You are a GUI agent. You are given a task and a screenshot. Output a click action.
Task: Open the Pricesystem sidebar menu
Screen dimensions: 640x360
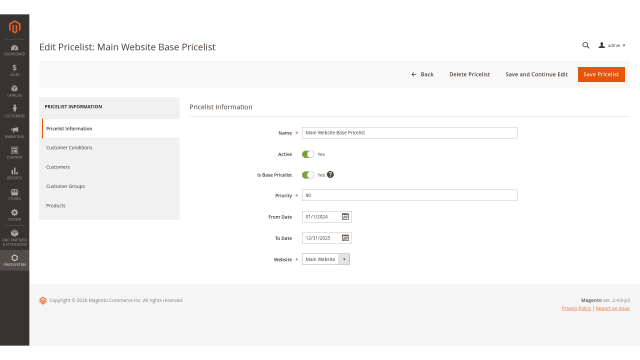14,260
